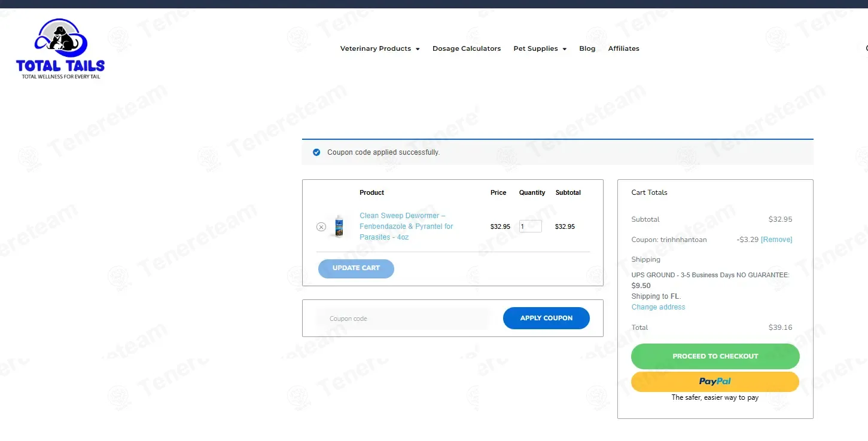
Task: Expand the Pet Supplies menu
Action: click(540, 48)
